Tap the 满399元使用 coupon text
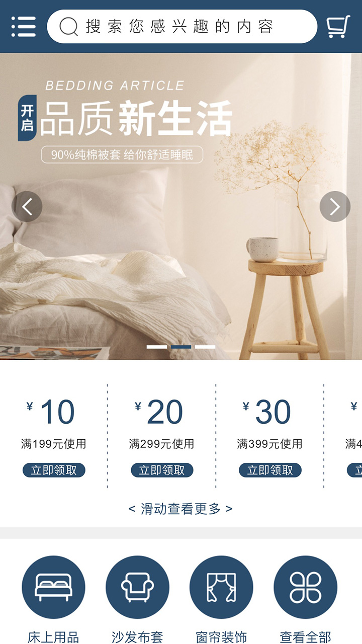362x644 pixels. click(269, 444)
